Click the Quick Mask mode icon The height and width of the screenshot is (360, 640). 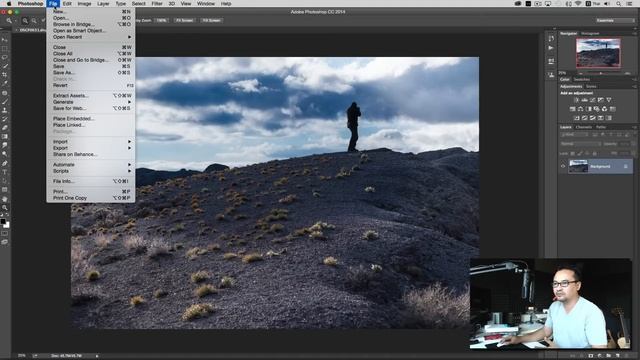(x=5, y=233)
